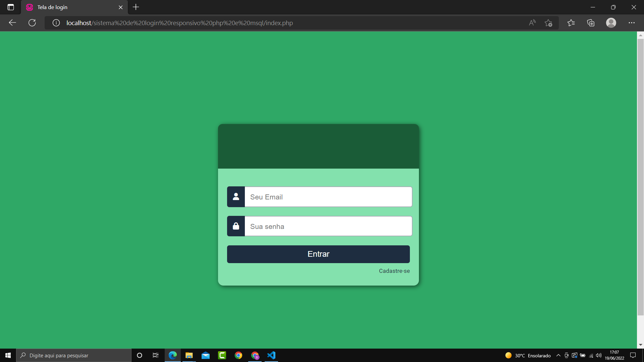Open the Settings and more menu
Viewport: 644px width, 362px height.
point(632,23)
